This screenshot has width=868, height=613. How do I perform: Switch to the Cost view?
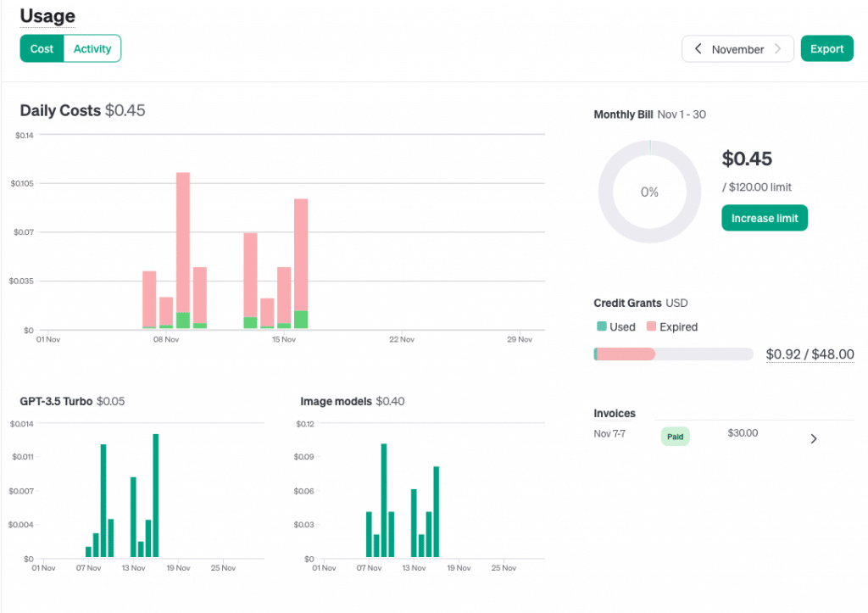[42, 48]
